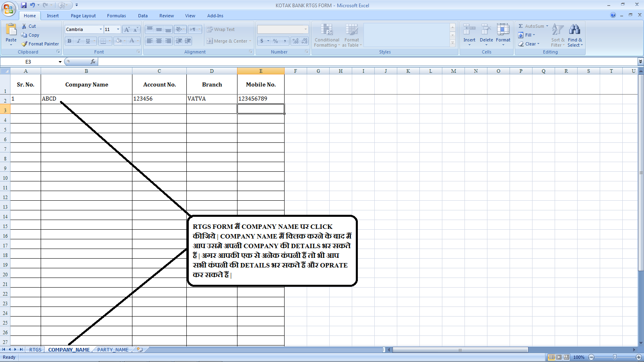Open the PARTY_NAME sheet tab
Screen dimensions: 644x362
[x=113, y=350]
